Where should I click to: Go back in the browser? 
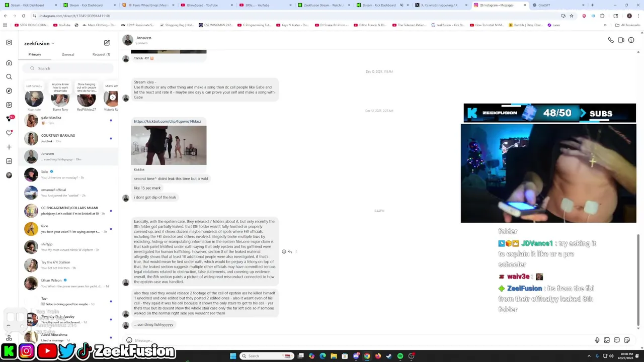(x=5, y=16)
